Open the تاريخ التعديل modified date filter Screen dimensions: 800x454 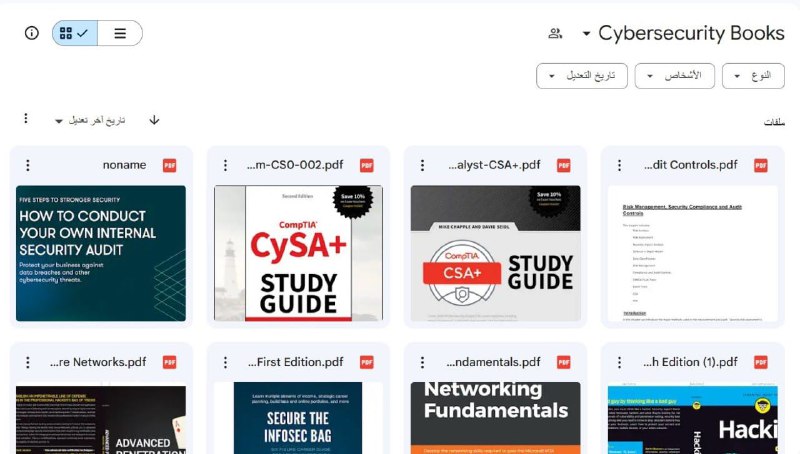click(x=582, y=76)
